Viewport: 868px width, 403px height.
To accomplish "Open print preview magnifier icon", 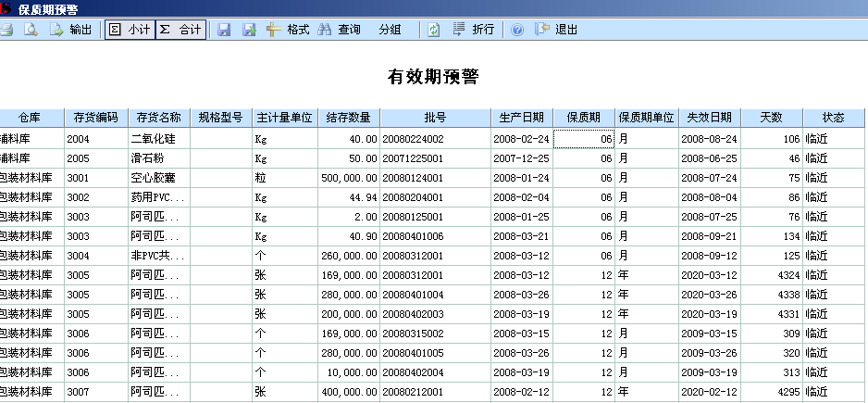I will [31, 30].
